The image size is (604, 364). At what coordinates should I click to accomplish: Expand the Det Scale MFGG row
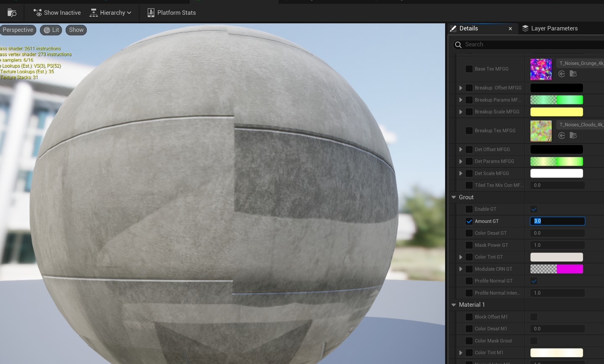[461, 173]
